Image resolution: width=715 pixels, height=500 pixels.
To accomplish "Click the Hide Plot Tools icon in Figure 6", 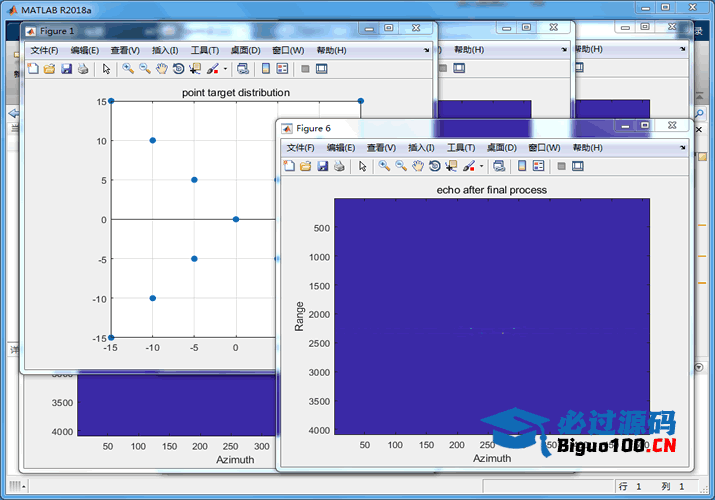I will [x=561, y=166].
